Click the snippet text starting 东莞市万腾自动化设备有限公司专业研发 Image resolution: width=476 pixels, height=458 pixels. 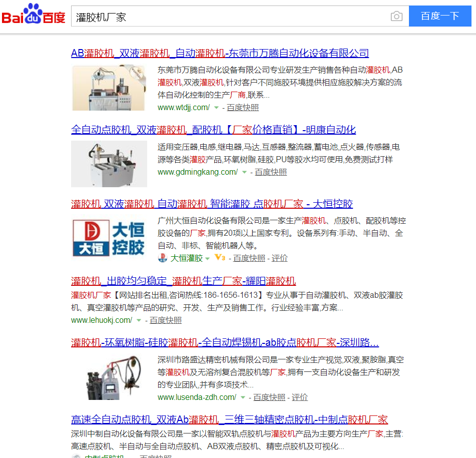(280, 83)
